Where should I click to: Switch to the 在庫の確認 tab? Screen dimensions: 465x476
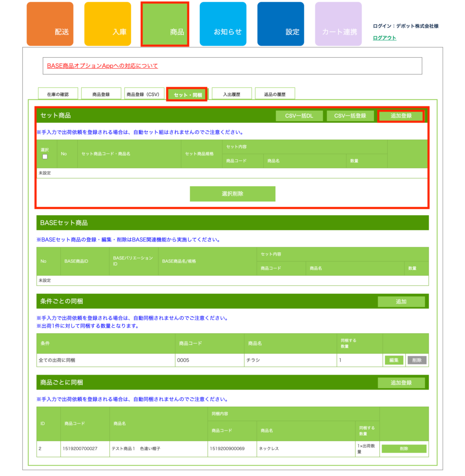point(58,94)
